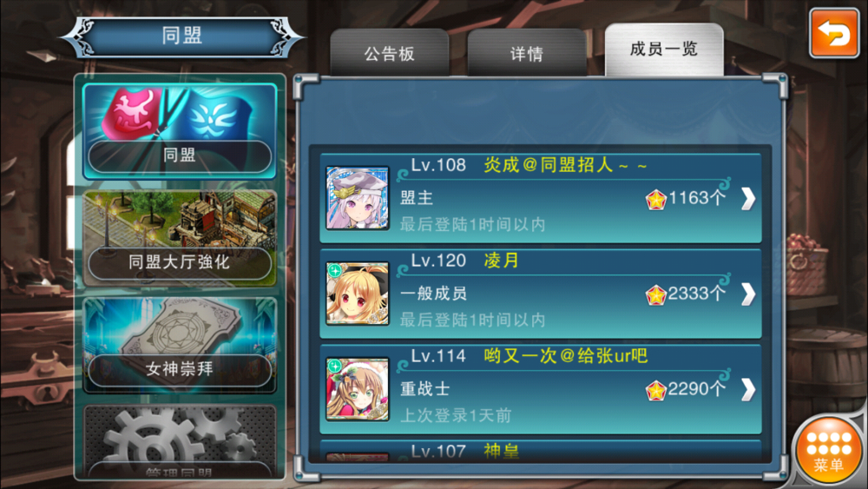868x489 pixels.
Task: Click the 同盟 title banner
Action: click(181, 36)
